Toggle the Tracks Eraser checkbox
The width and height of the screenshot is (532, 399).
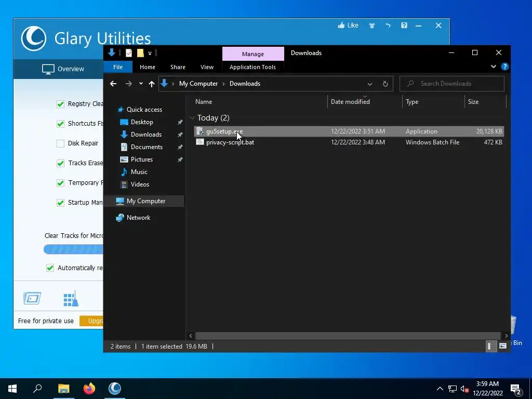60,163
